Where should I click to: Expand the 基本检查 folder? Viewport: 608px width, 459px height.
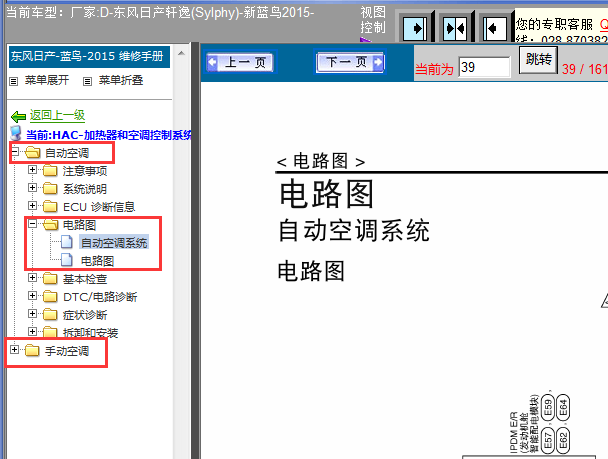point(33,278)
